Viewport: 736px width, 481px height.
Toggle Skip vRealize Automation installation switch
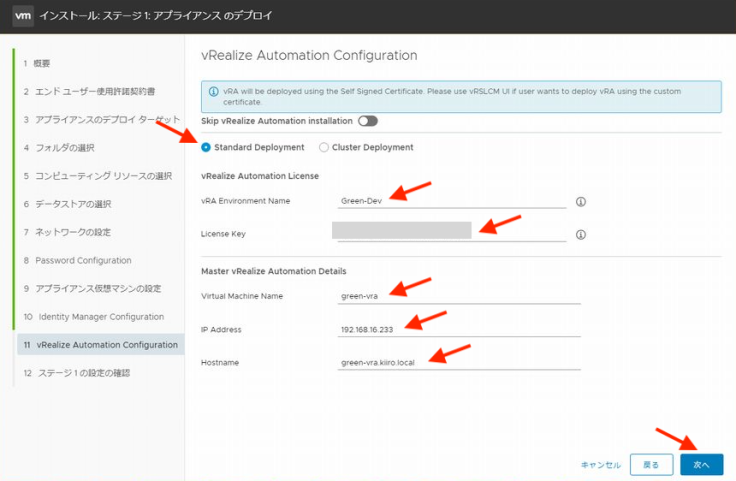tap(368, 121)
